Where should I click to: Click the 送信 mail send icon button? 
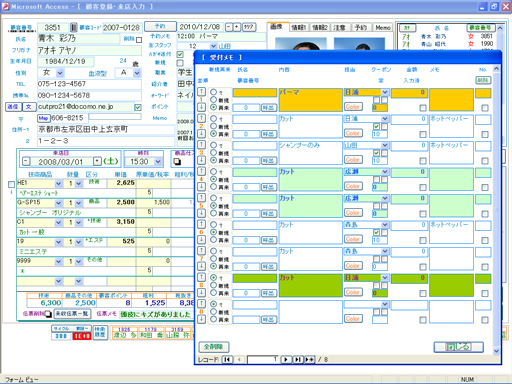(x=13, y=107)
